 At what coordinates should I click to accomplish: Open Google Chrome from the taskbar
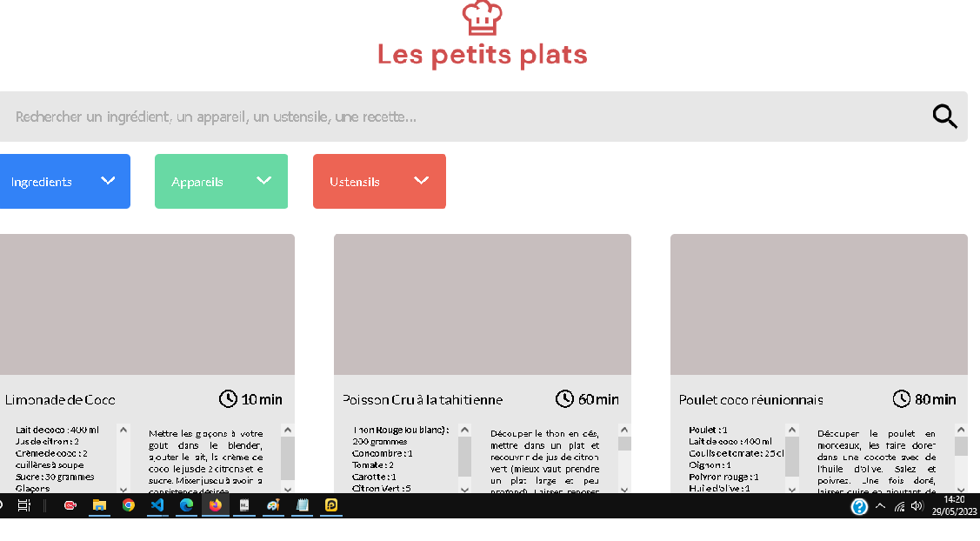pos(129,505)
